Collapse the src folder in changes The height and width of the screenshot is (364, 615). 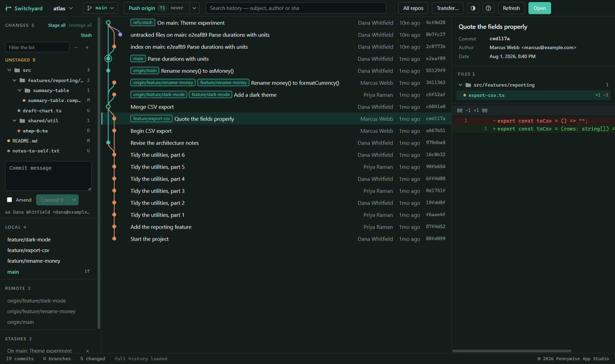(9, 70)
